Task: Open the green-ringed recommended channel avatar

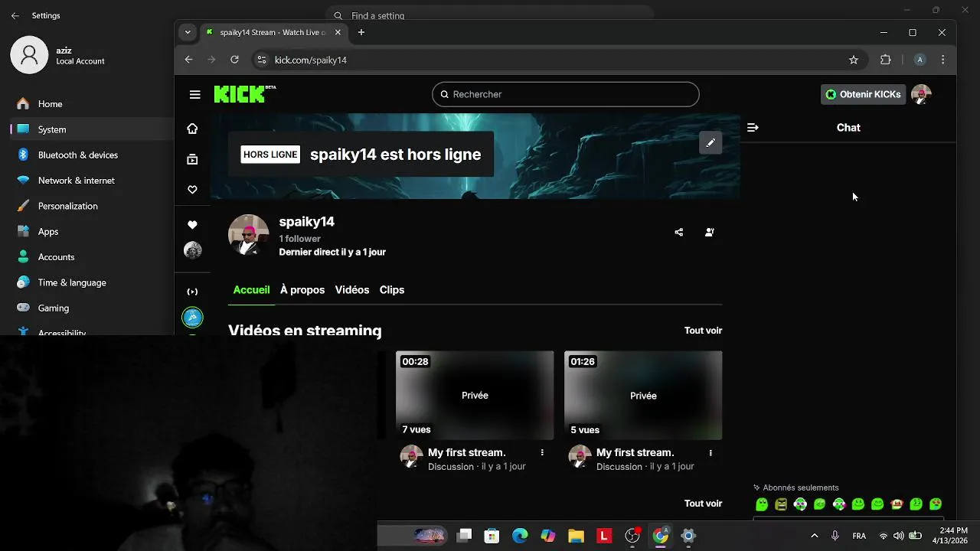Action: (192, 316)
